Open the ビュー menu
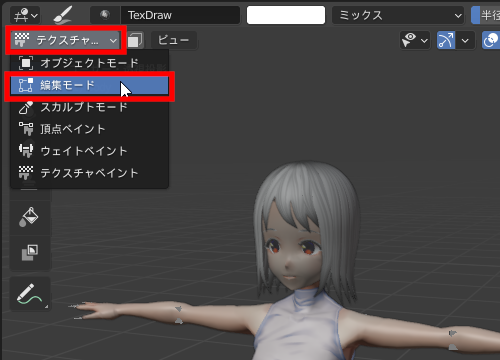 (173, 40)
